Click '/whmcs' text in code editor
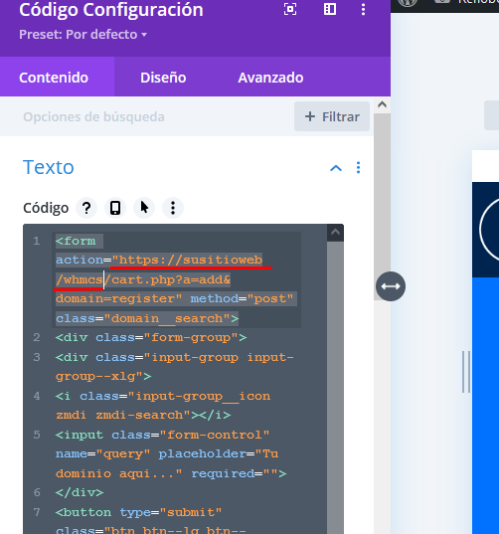The width and height of the screenshot is (499, 534). tap(79, 280)
